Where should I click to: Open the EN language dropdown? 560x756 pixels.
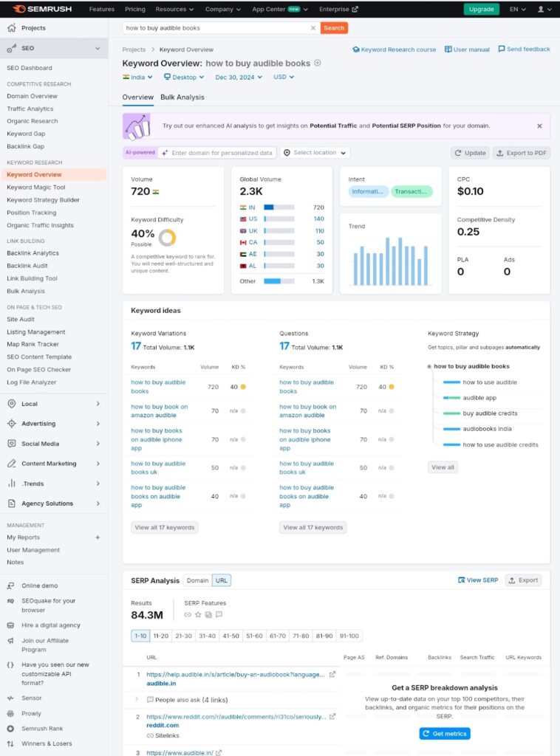click(x=518, y=9)
